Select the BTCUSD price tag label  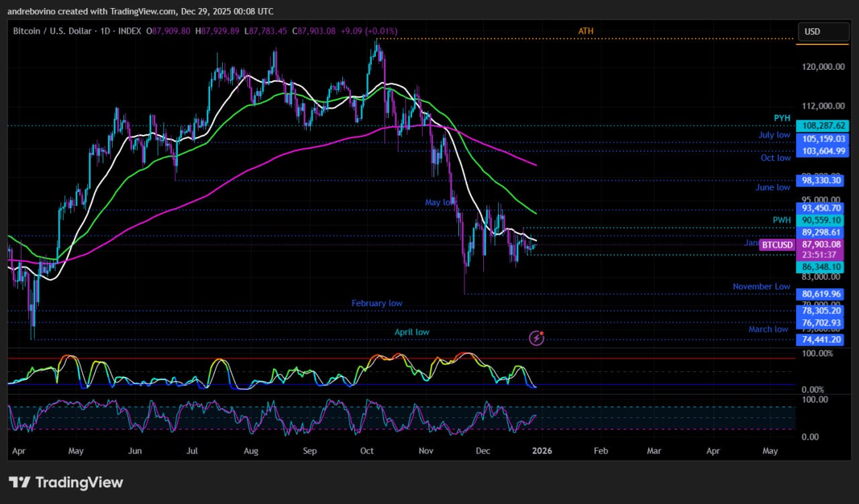click(x=777, y=246)
